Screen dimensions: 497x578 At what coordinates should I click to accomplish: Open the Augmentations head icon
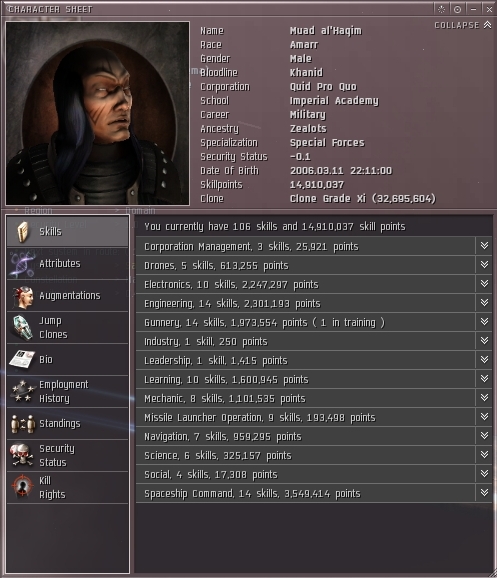[x=23, y=296]
